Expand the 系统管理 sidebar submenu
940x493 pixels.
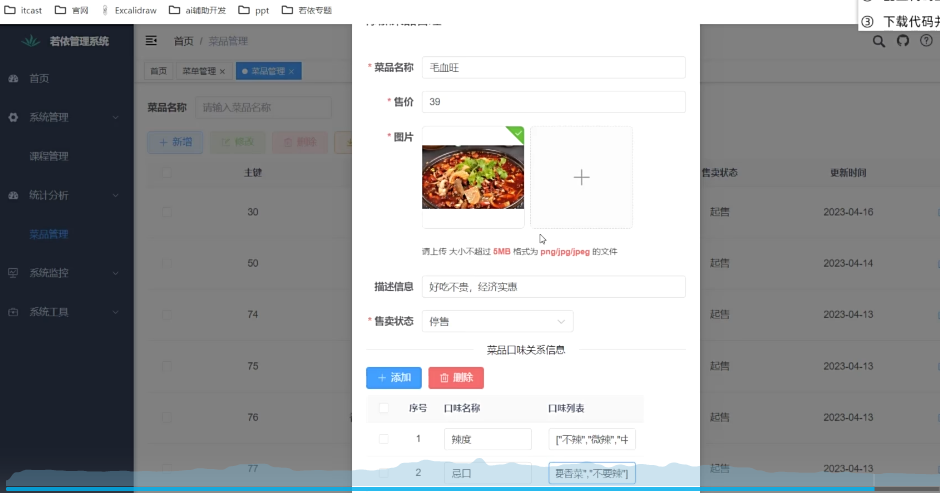[116, 118]
